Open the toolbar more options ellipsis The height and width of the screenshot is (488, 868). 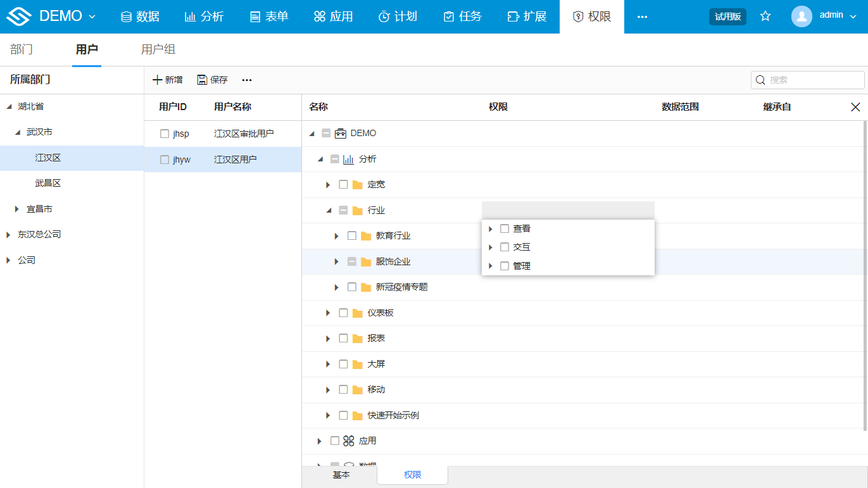click(247, 80)
